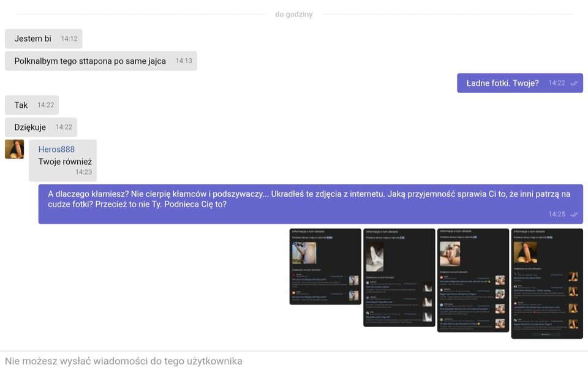The image size is (588, 378).
Task: Click the 14:12 timestamp
Action: coord(69,39)
